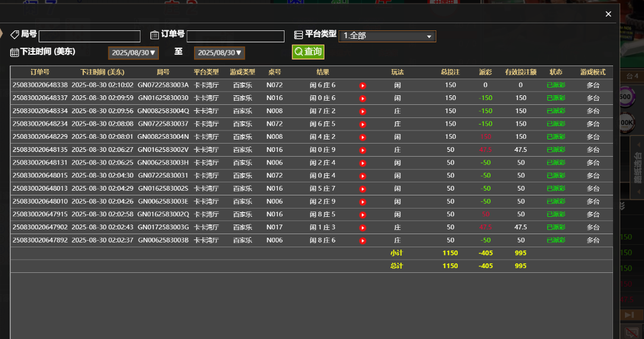Viewport: 644px width, 339px height.
Task: Click the green 查询 search button
Action: 308,52
